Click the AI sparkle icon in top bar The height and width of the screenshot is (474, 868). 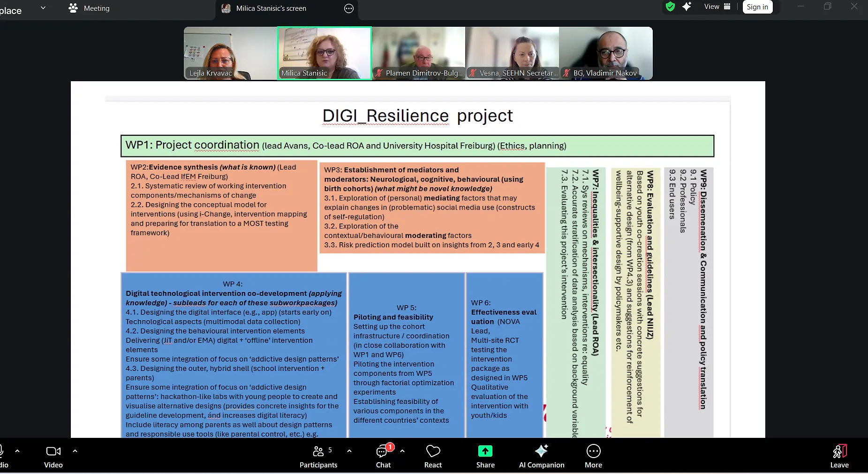687,7
